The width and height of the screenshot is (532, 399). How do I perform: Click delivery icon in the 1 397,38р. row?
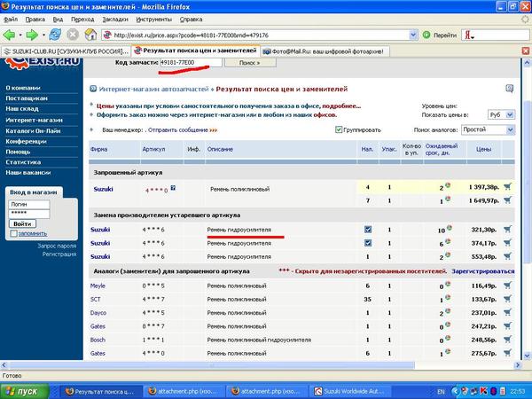(x=448, y=185)
